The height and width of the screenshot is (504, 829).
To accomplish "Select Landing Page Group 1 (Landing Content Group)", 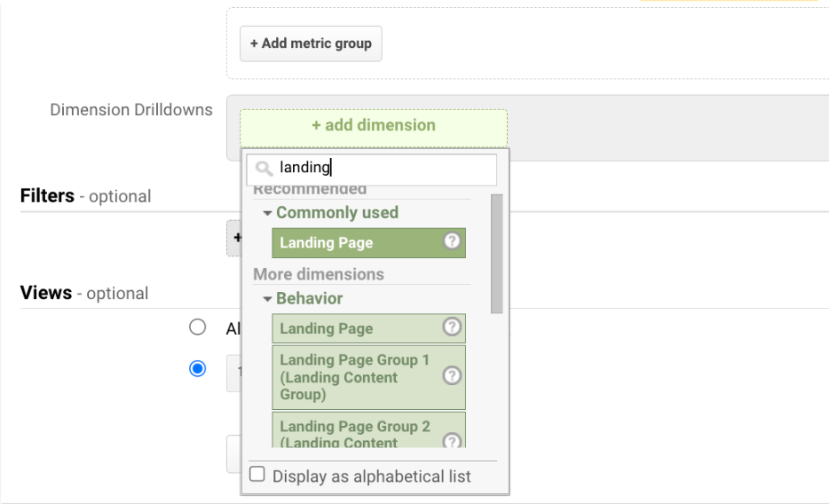I will [355, 377].
